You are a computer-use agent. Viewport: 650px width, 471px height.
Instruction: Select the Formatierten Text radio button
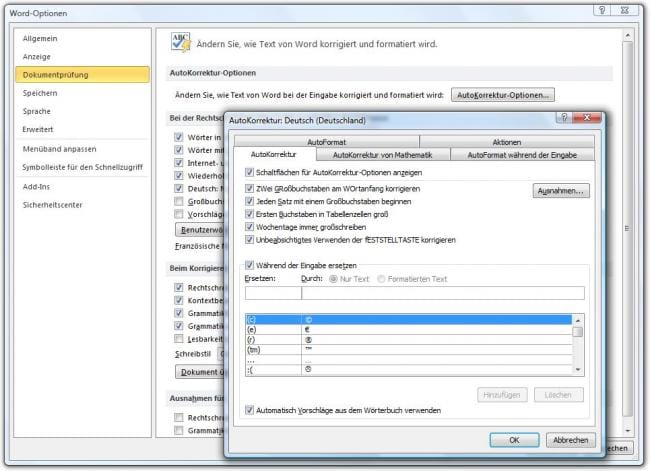[x=381, y=279]
